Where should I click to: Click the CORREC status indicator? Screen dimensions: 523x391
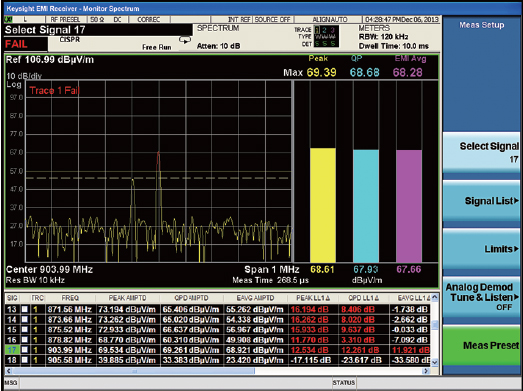(x=149, y=20)
